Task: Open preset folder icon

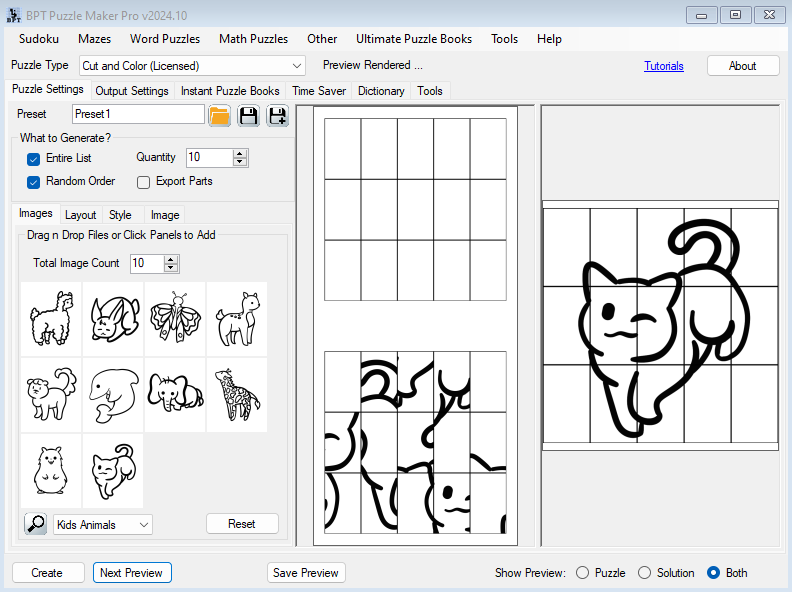Action: pyautogui.click(x=220, y=116)
